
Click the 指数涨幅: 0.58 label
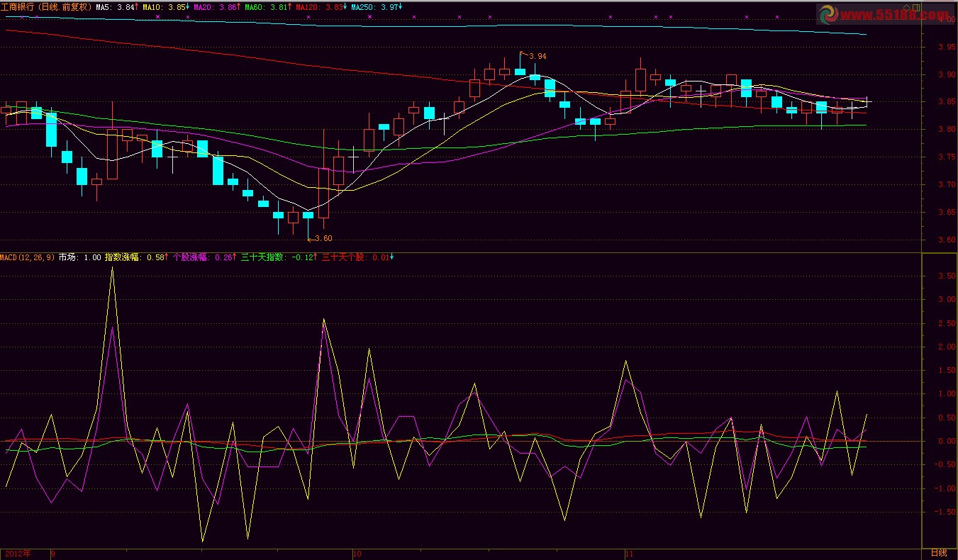click(138, 257)
